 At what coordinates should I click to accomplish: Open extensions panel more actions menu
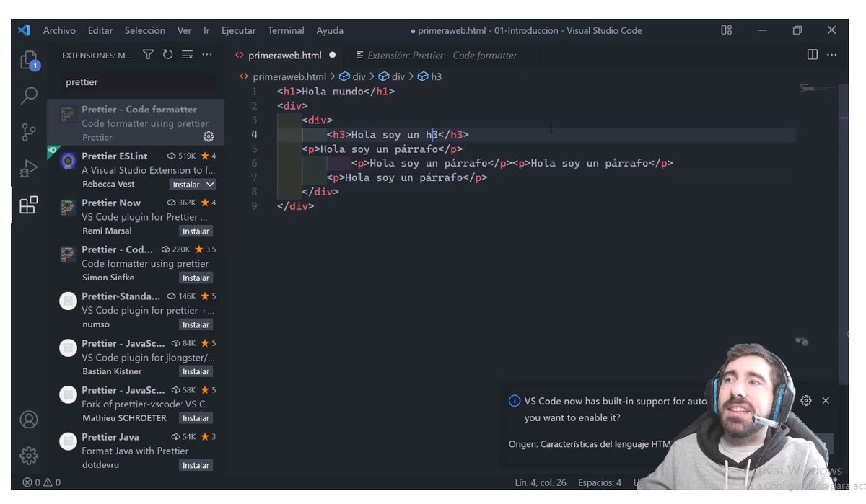point(207,55)
